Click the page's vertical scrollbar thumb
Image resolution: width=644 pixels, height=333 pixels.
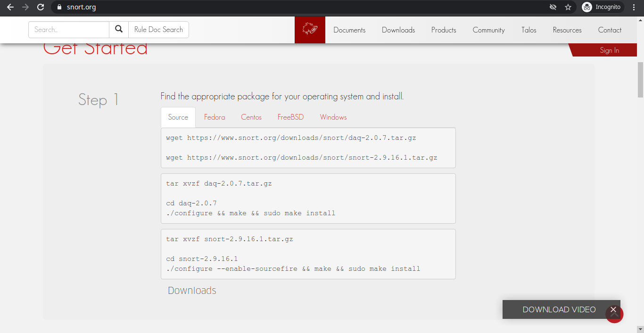click(640, 79)
